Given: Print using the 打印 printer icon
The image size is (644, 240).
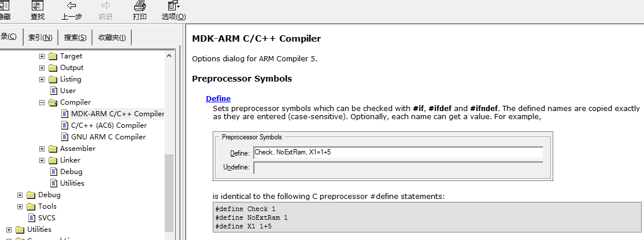Looking at the screenshot, I should pyautogui.click(x=140, y=6).
